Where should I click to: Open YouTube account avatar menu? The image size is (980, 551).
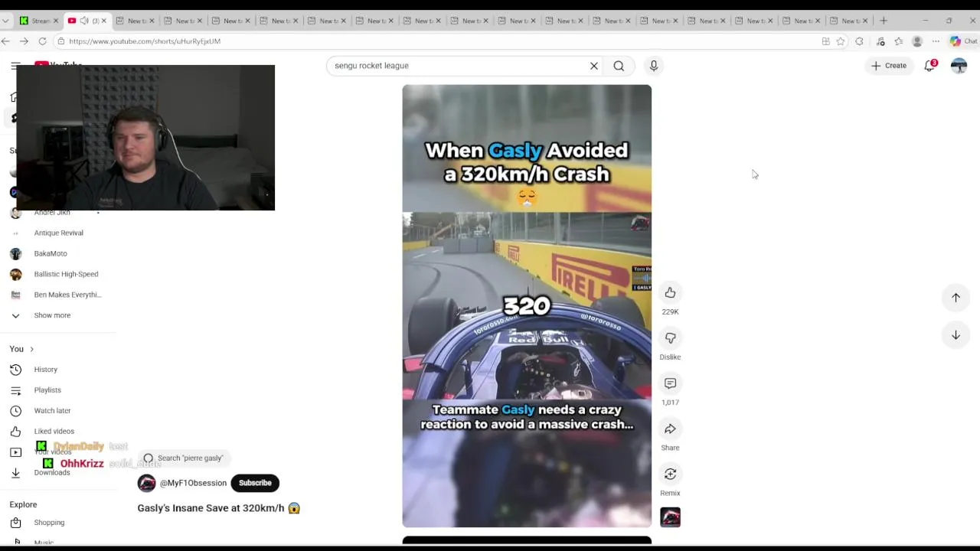(x=959, y=66)
